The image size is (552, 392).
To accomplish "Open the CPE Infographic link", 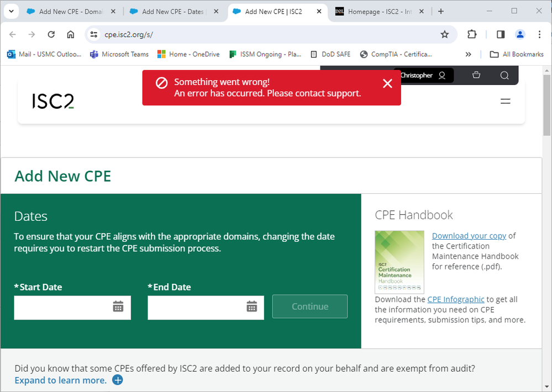I will (455, 299).
